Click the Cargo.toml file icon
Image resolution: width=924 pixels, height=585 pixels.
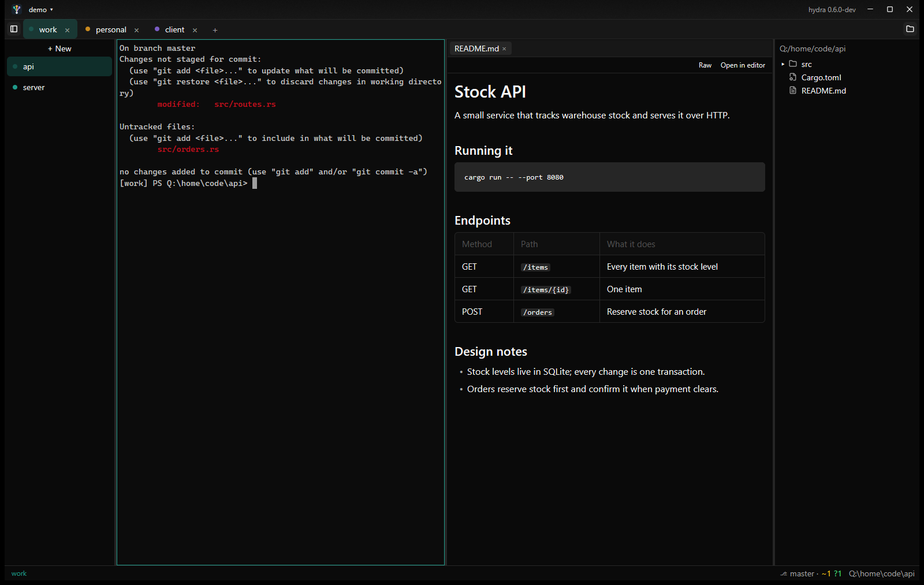pyautogui.click(x=793, y=77)
